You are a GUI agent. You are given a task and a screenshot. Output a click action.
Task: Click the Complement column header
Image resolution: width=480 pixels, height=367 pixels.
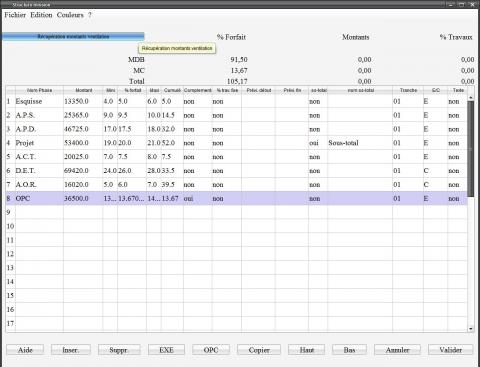pos(197,90)
